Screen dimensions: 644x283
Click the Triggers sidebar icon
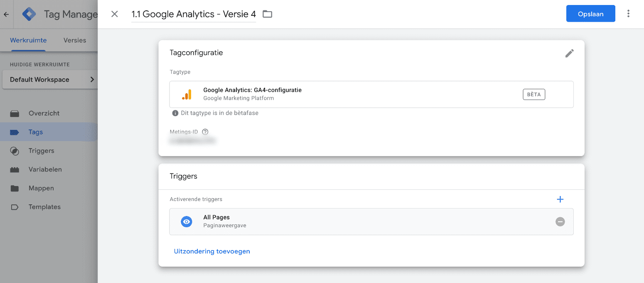(x=15, y=151)
